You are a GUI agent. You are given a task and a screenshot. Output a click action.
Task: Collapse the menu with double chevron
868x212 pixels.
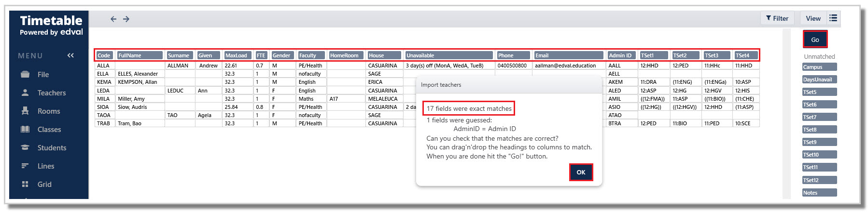pyautogui.click(x=70, y=55)
